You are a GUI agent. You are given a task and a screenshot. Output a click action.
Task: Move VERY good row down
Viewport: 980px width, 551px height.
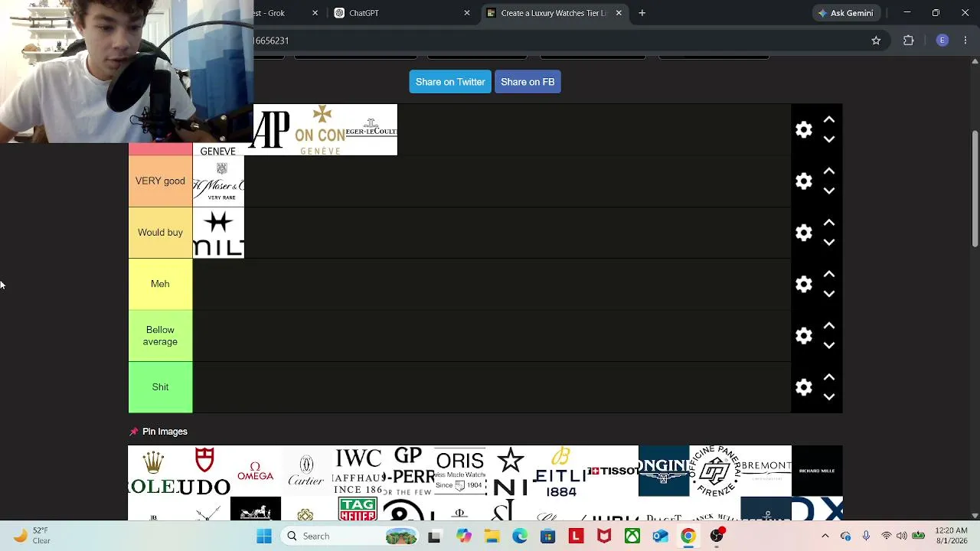point(829,191)
